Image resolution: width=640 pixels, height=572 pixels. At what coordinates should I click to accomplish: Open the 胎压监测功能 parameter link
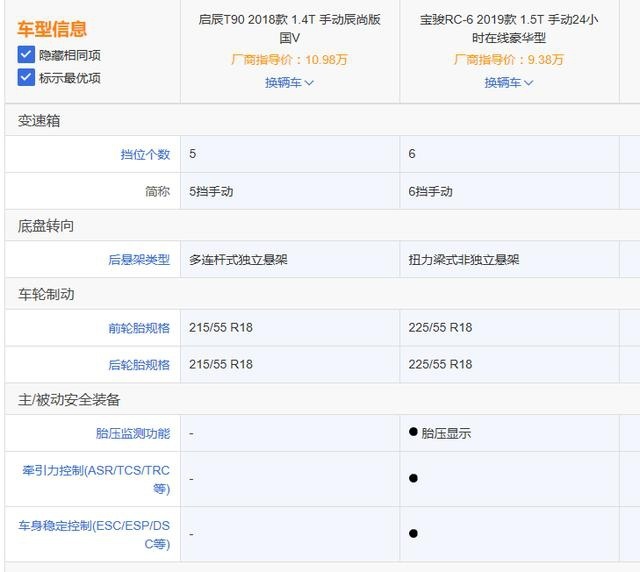coord(133,433)
